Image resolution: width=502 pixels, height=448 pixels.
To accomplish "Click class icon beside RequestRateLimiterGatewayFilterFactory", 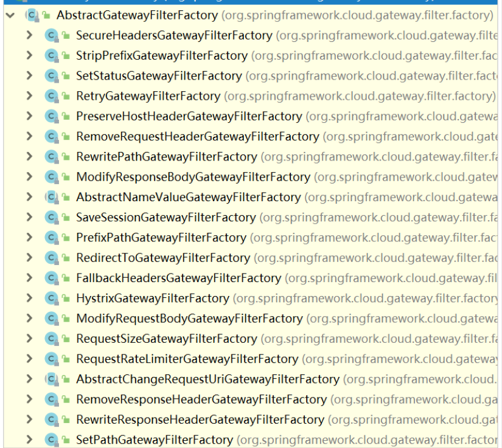I will (x=52, y=359).
